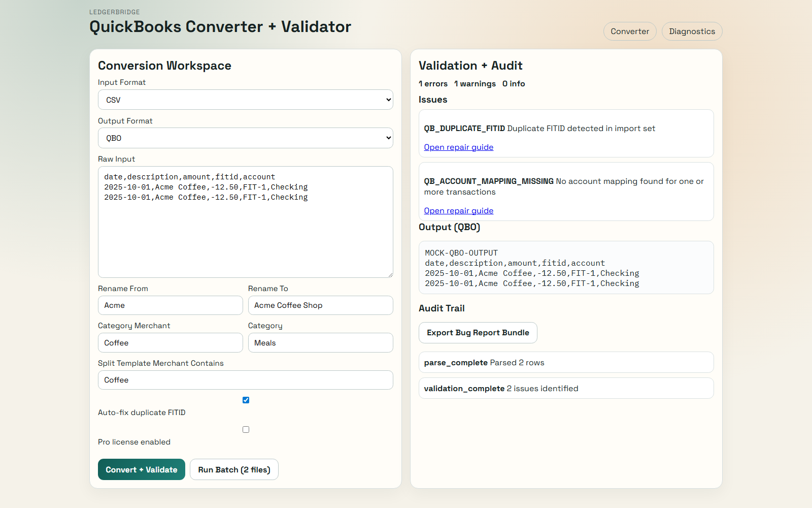Click the Rename To field
The image size is (812, 508).
[x=320, y=305]
